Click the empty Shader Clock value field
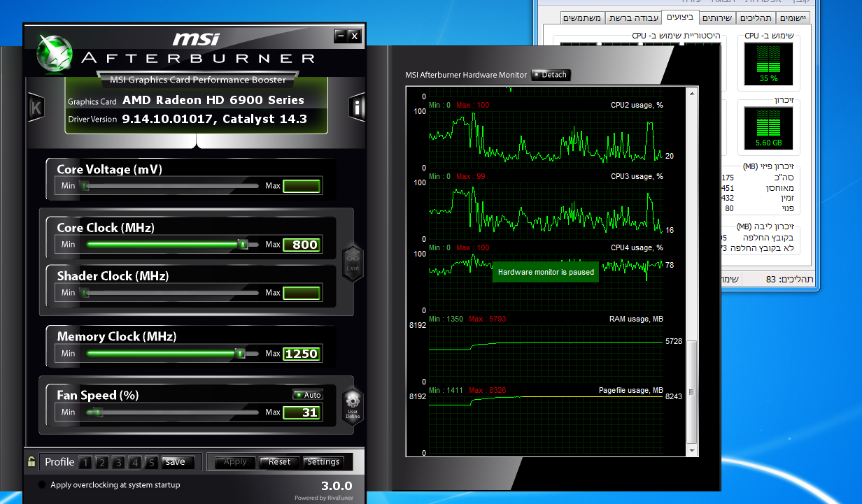Screen dimensions: 862x504 [302, 293]
